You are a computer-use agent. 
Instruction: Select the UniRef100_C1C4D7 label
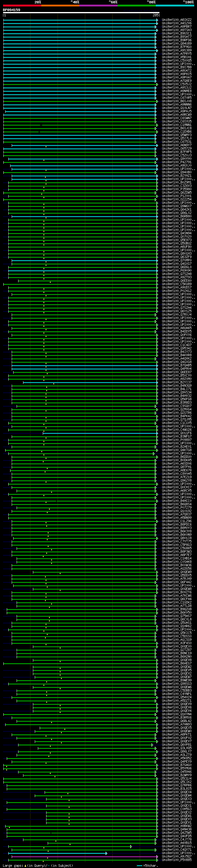pyautogui.click(x=176, y=345)
